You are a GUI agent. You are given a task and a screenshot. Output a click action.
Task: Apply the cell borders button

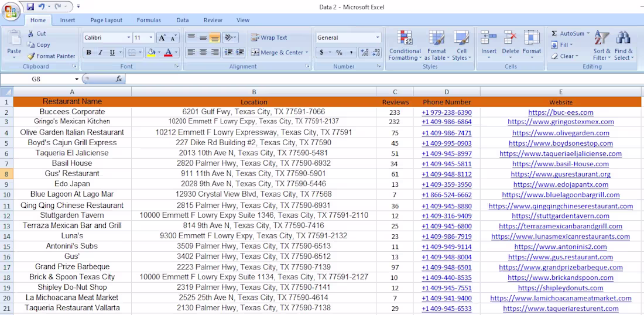(x=131, y=53)
